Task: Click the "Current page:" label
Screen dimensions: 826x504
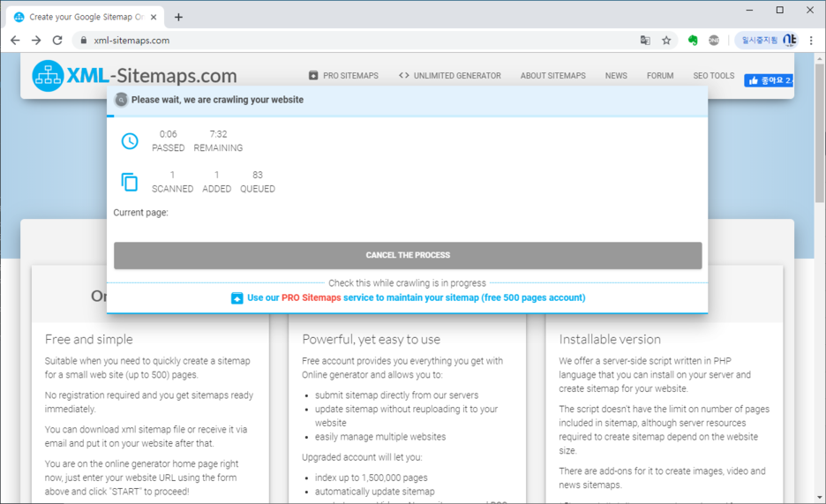Action: click(x=140, y=212)
